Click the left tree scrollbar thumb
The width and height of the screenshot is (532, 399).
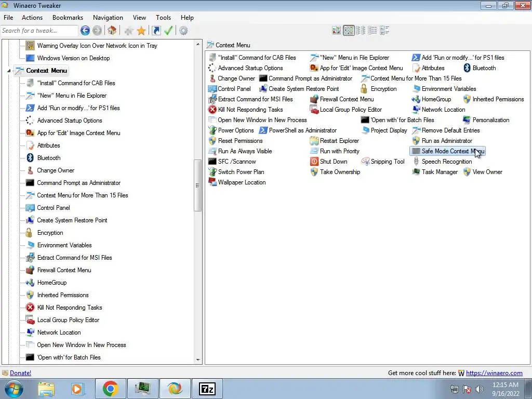[198, 185]
